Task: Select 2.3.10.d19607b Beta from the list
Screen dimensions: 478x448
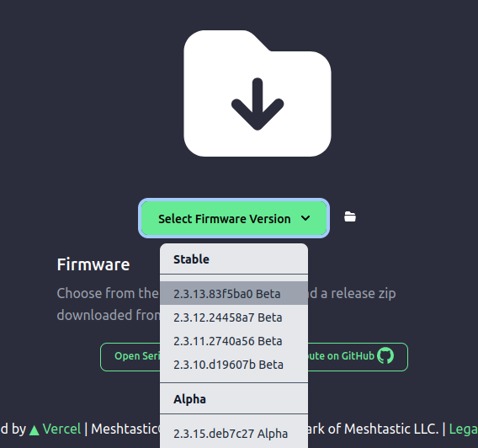Action: click(234, 364)
